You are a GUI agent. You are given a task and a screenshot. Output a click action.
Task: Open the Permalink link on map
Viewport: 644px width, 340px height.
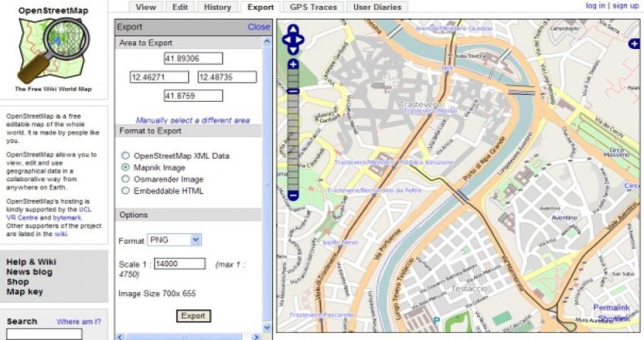(x=612, y=307)
